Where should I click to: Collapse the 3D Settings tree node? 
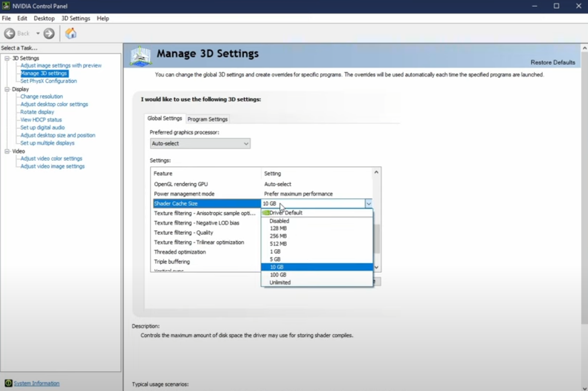pos(7,58)
